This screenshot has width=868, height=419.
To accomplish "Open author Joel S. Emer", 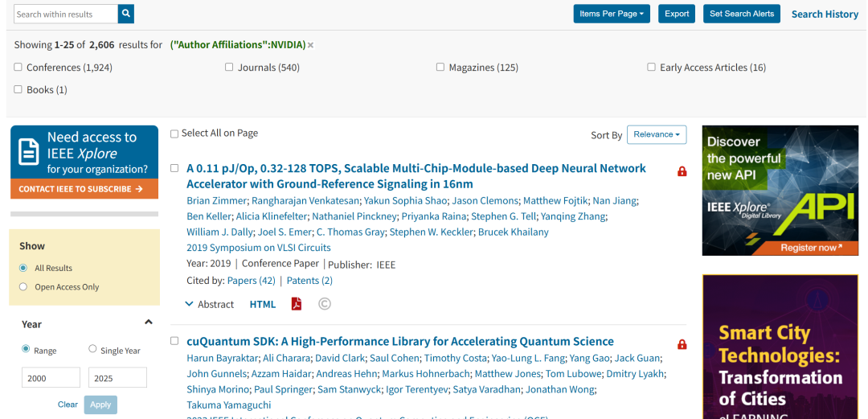I will pos(285,232).
